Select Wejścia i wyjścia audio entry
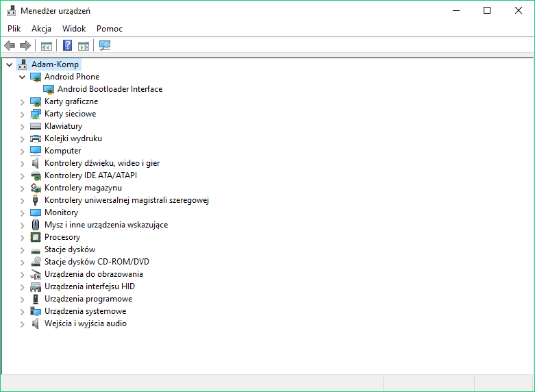The image size is (535, 392). coord(85,323)
